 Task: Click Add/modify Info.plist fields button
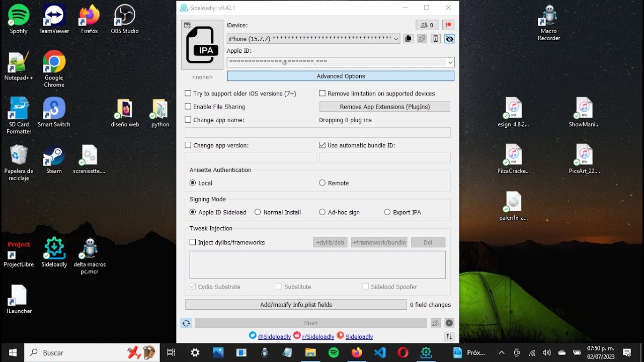coord(296,305)
